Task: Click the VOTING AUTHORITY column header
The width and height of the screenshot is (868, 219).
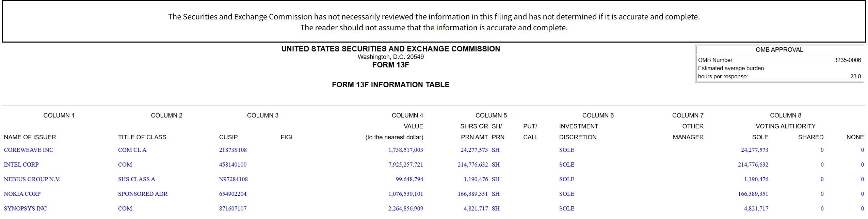Action: 785,126
